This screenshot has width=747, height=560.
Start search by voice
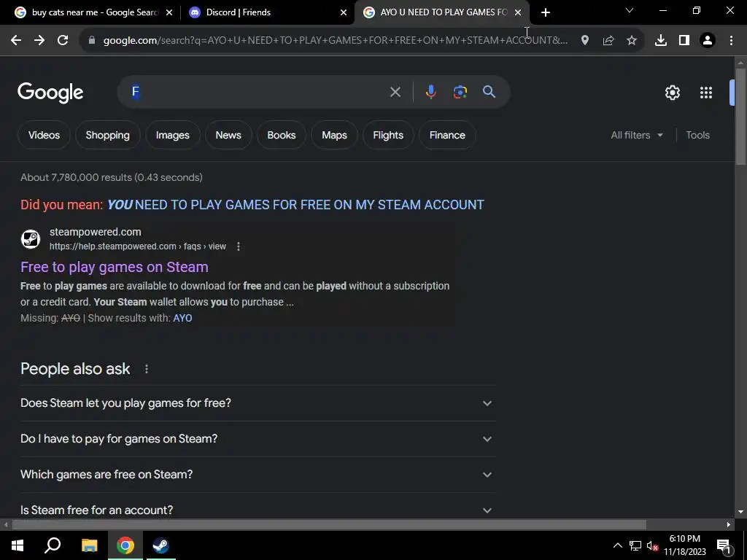[x=430, y=92]
